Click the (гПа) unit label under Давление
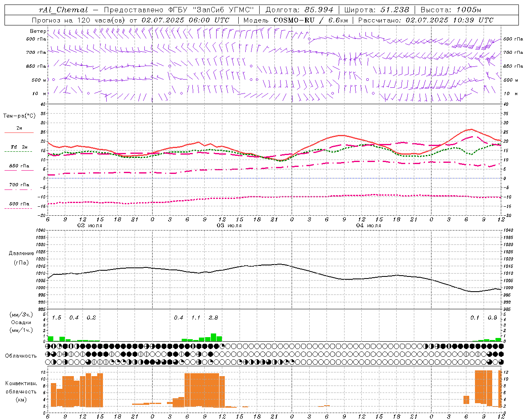 coord(21,262)
